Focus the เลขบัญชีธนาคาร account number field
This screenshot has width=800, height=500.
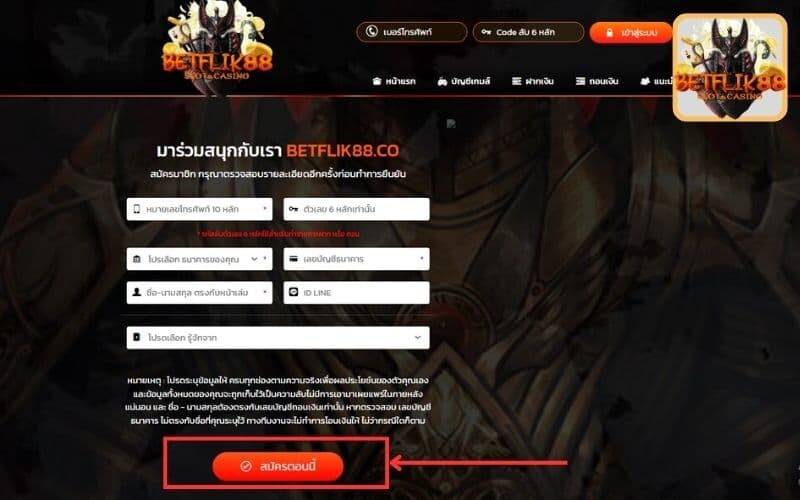[357, 259]
